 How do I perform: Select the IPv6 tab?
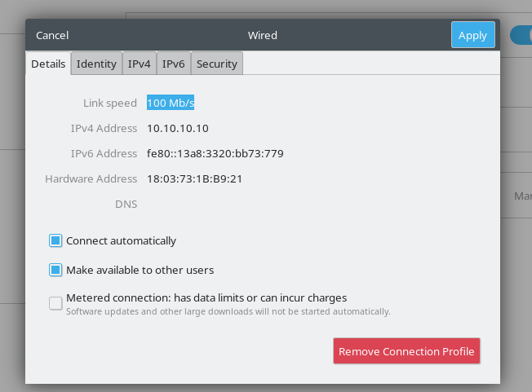tap(173, 64)
